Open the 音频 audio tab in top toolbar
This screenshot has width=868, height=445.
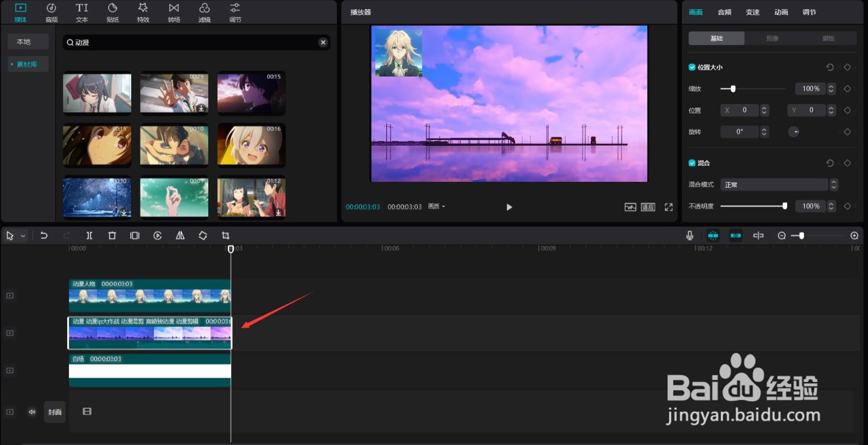[52, 12]
